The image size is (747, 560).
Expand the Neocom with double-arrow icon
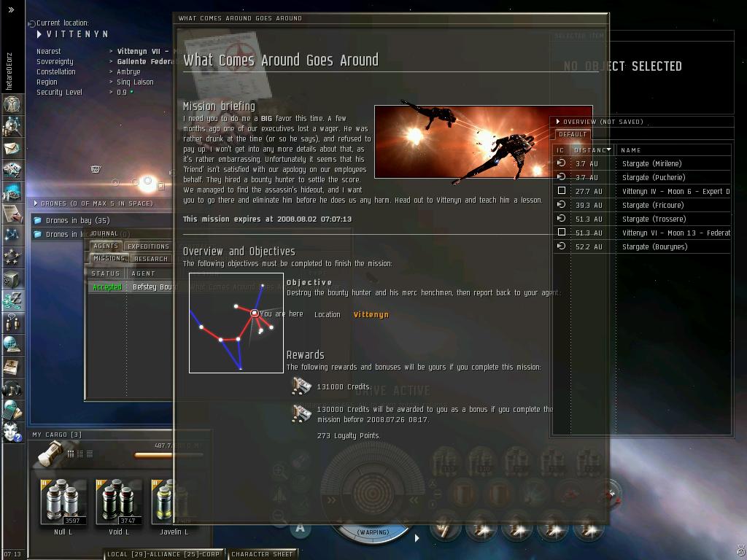[12, 9]
